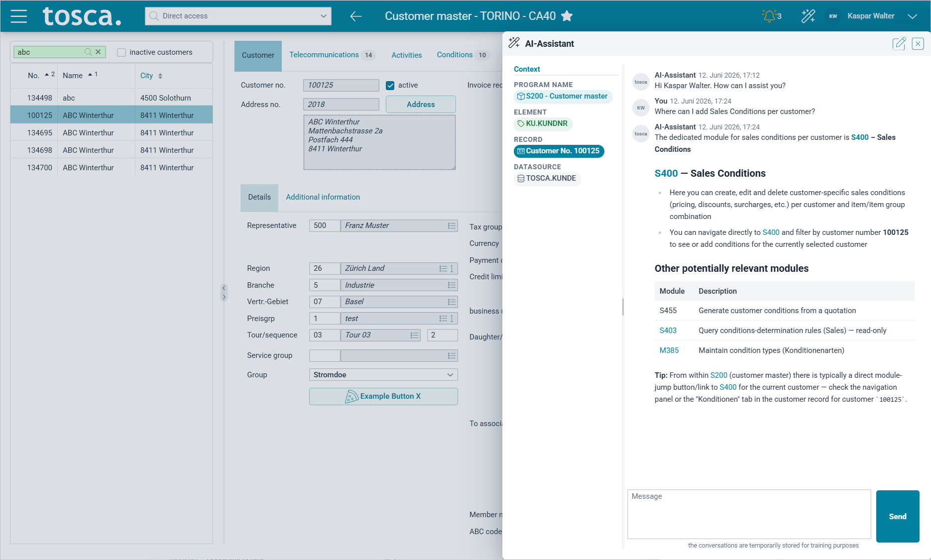Open Service group lookup list icon
The height and width of the screenshot is (560, 931).
point(452,356)
